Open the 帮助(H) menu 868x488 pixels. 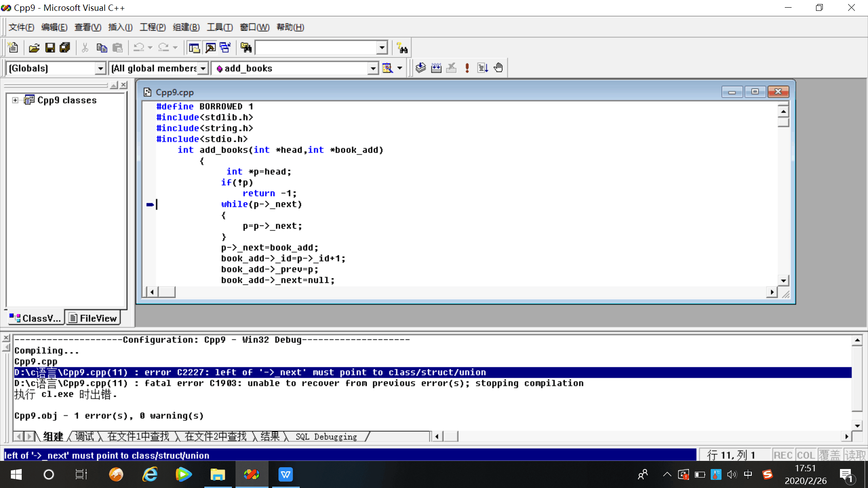290,27
